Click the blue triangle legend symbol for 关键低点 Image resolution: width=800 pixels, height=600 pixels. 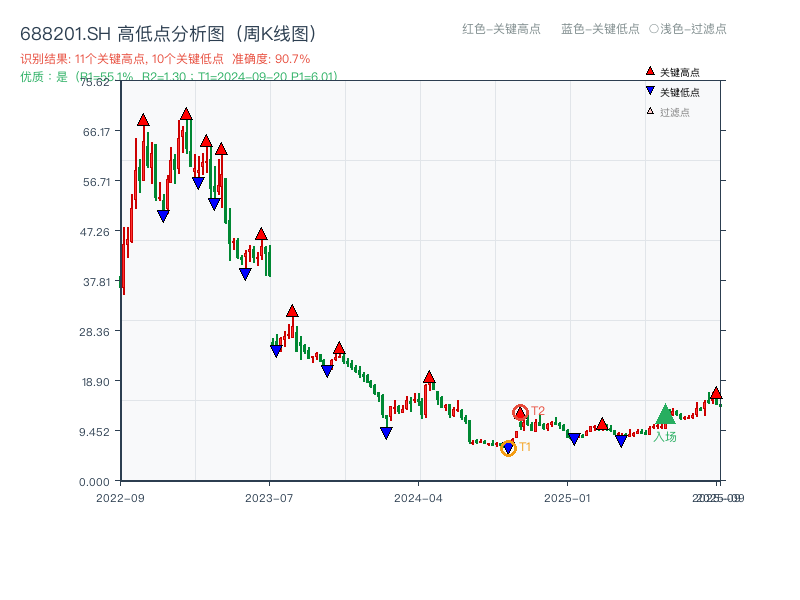click(x=650, y=90)
